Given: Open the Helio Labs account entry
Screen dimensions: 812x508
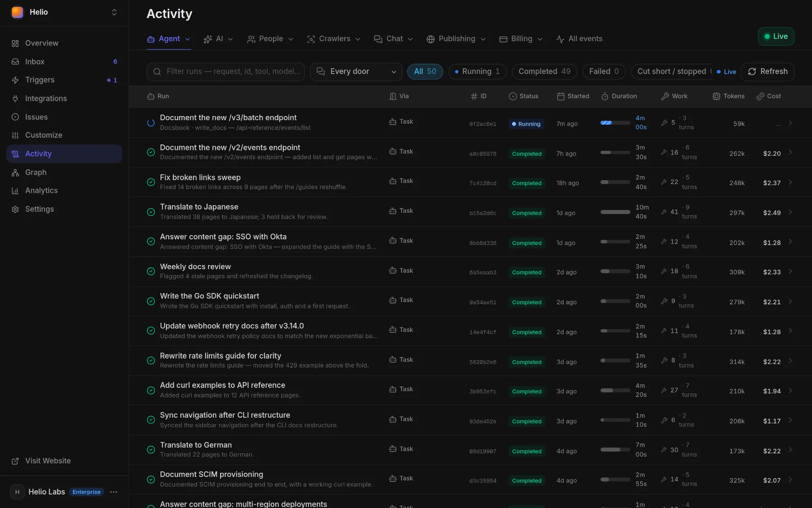Looking at the screenshot, I should tap(64, 492).
